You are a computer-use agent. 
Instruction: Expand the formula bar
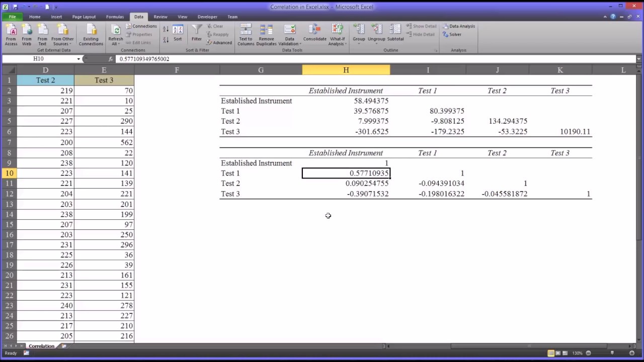click(x=639, y=59)
